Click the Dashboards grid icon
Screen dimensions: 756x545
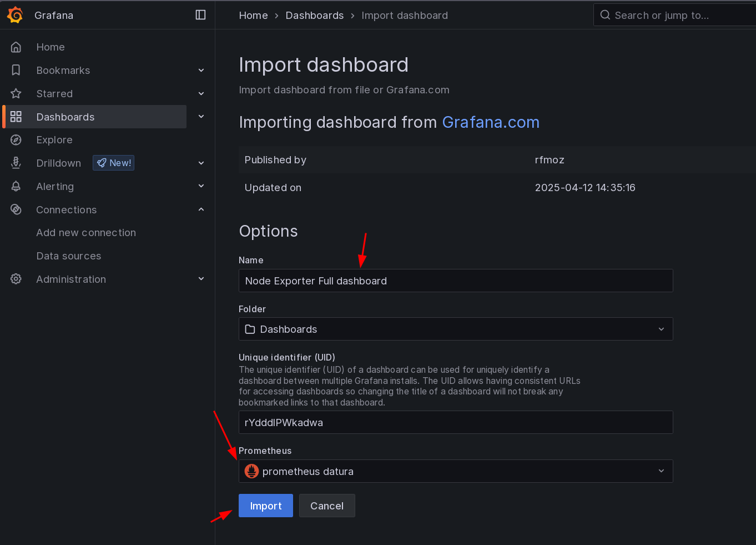coord(16,117)
